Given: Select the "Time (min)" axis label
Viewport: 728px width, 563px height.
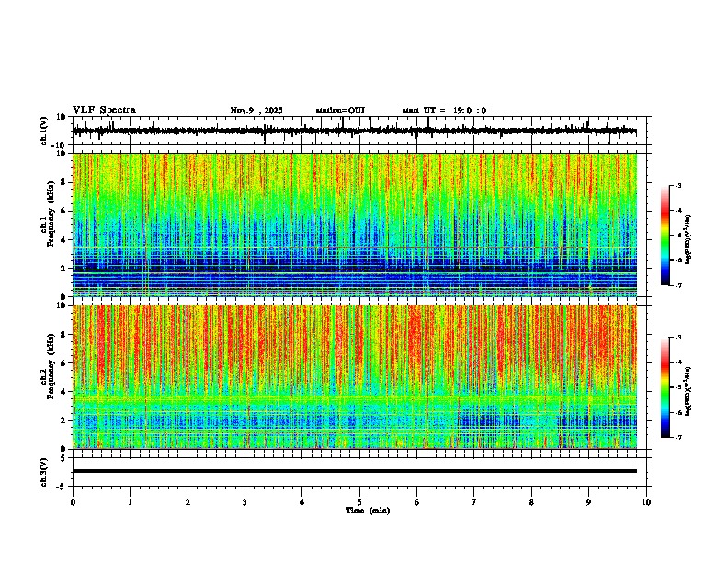Looking at the screenshot, I should click(x=368, y=511).
